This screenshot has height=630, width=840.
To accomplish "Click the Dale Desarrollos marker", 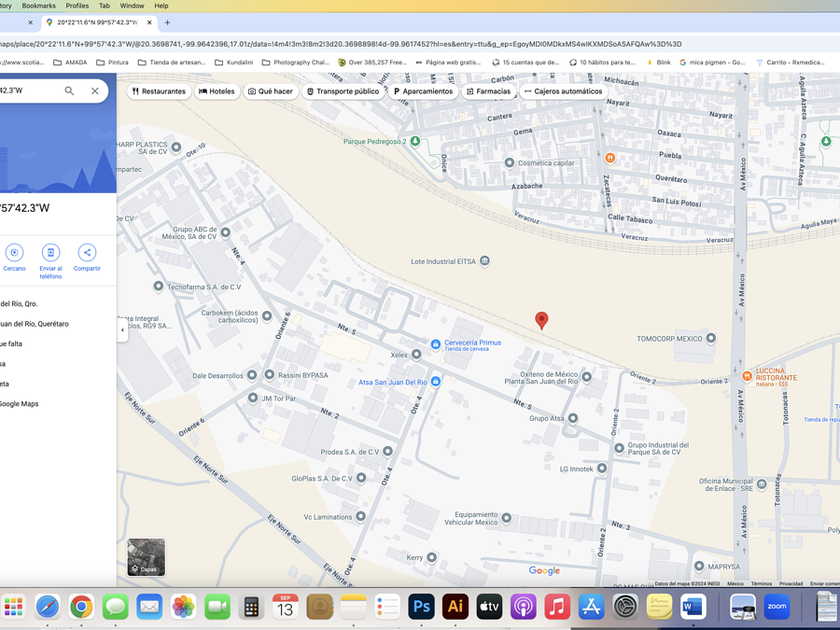I will coord(252,375).
